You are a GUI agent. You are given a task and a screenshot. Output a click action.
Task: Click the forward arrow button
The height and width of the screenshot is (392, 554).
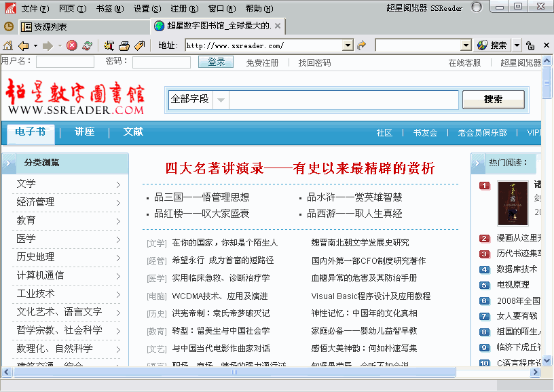pyautogui.click(x=48, y=46)
